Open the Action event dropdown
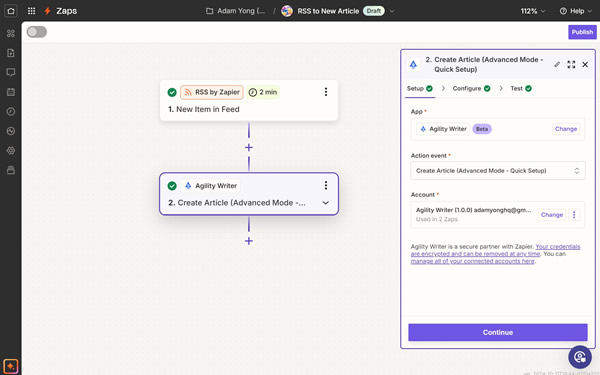This screenshot has width=600, height=375. pyautogui.click(x=498, y=171)
